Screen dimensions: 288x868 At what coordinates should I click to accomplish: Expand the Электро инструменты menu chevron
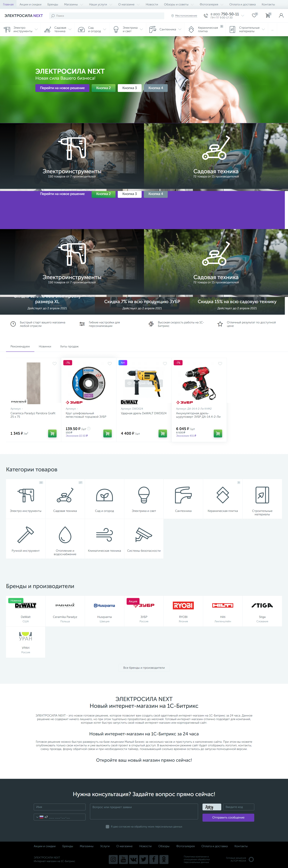click(36, 29)
